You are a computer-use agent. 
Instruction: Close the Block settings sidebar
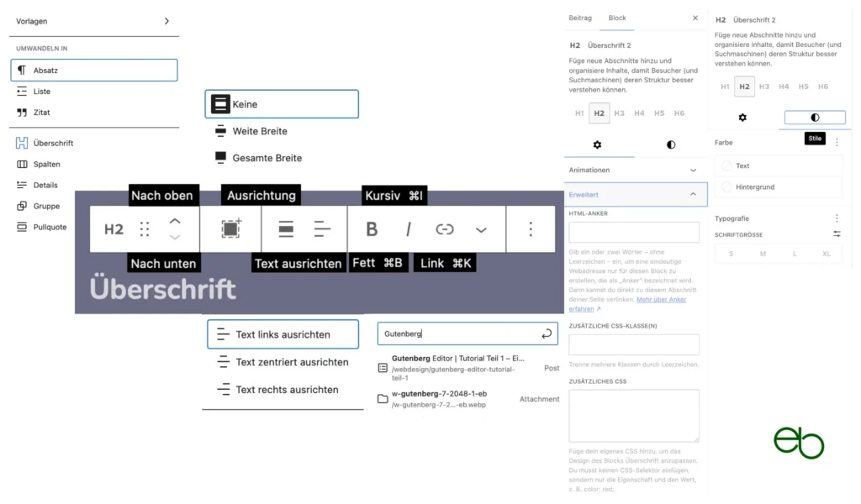pos(695,18)
